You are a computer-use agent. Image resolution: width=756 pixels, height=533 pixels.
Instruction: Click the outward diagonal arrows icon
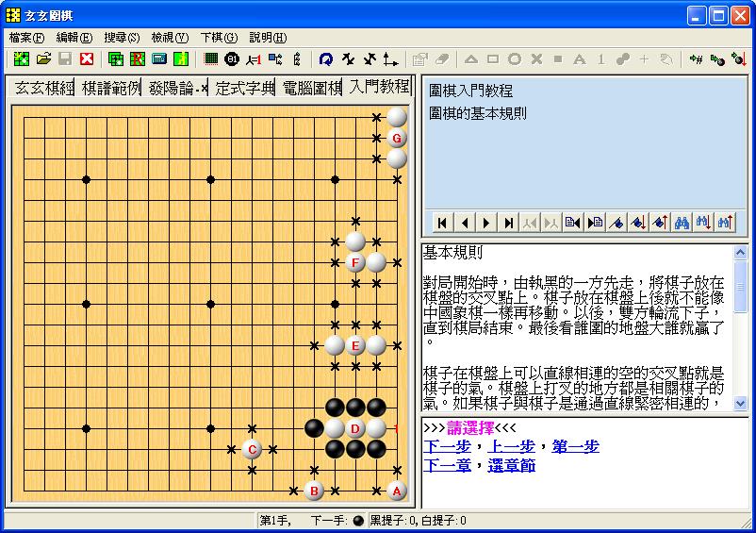370,58
